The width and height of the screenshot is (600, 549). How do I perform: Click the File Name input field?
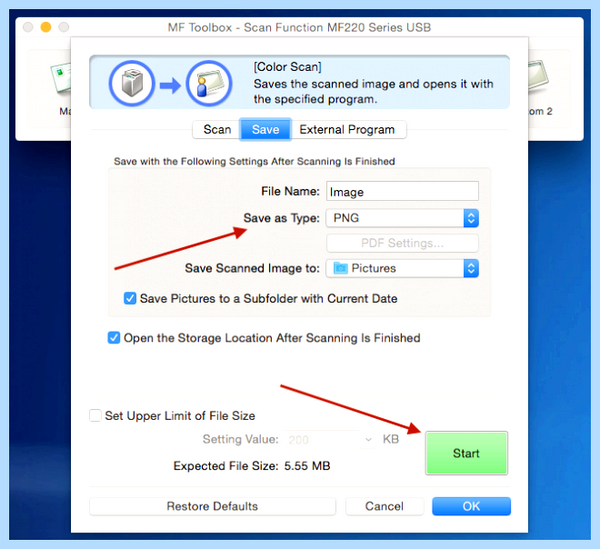[x=402, y=191]
